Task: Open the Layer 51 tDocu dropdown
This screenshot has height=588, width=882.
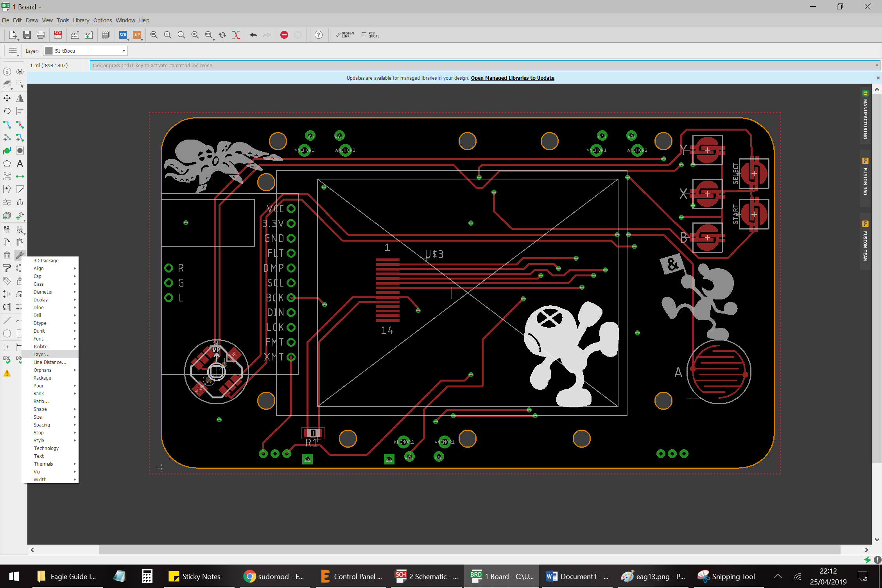Action: point(85,51)
